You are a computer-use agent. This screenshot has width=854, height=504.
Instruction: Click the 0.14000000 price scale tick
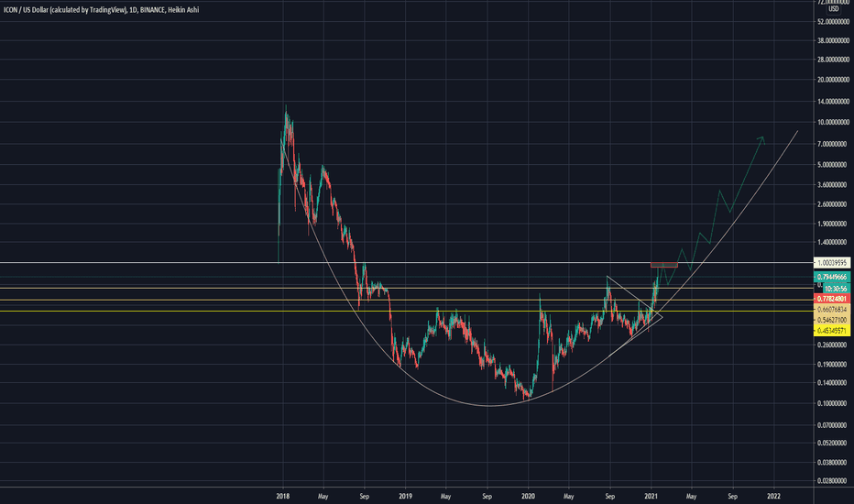pos(833,383)
